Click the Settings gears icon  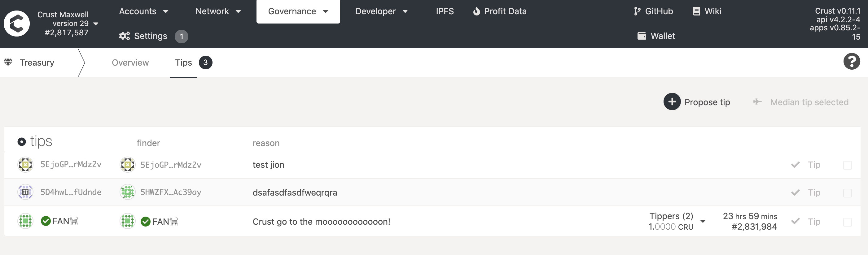point(124,36)
